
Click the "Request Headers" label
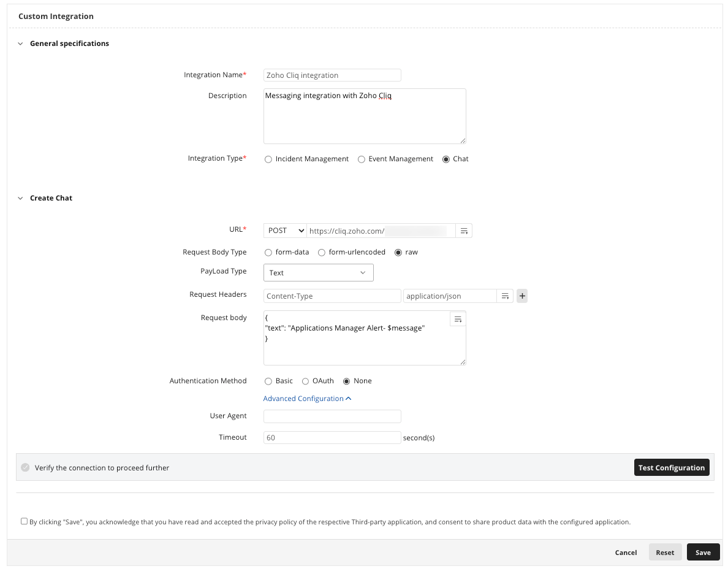click(218, 295)
